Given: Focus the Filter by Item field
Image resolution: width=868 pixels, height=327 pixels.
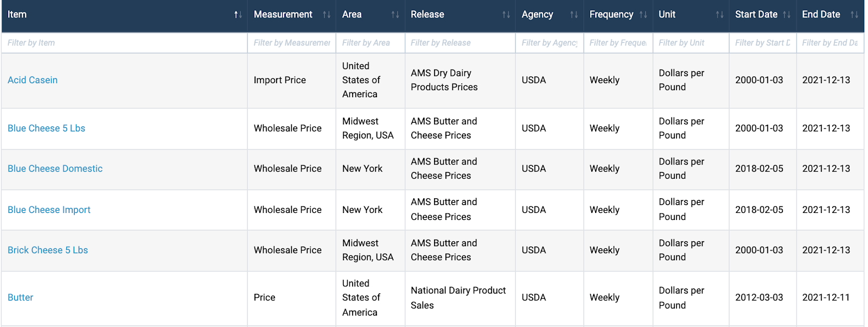Looking at the screenshot, I should pyautogui.click(x=124, y=42).
